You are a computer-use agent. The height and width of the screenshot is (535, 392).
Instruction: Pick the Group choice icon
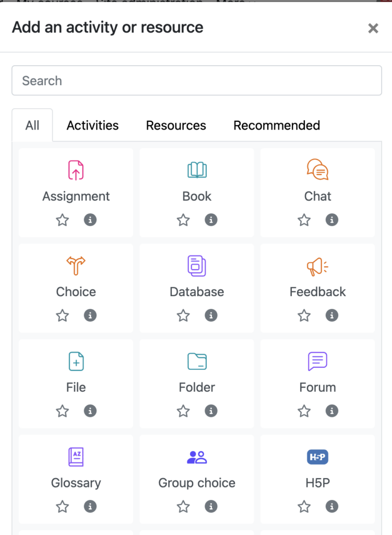click(197, 457)
